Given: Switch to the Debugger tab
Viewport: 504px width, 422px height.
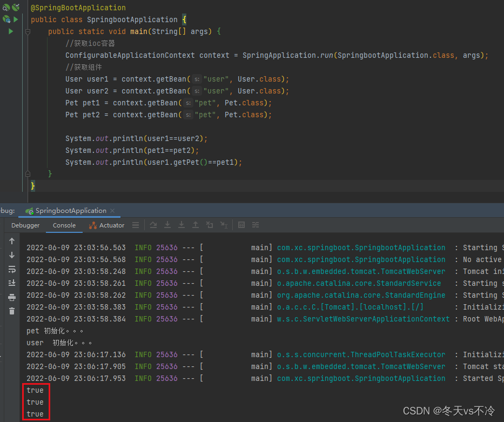Looking at the screenshot, I should [25, 225].
